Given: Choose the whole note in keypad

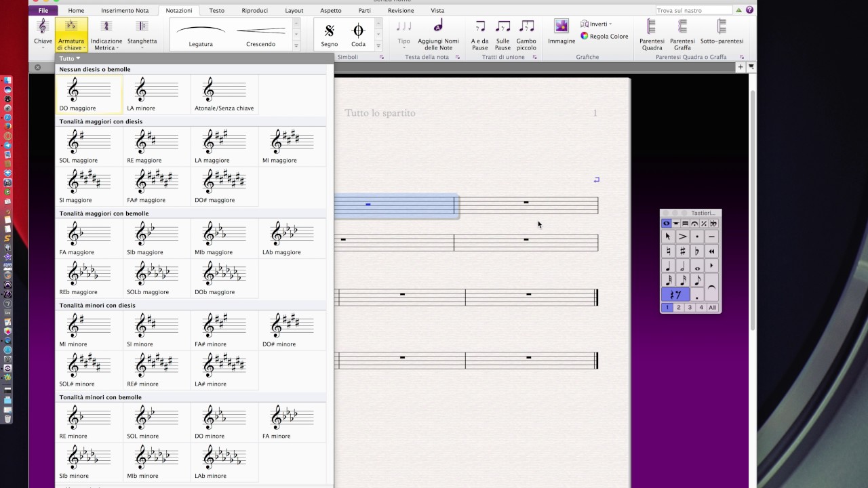Looking at the screenshot, I should click(x=697, y=266).
